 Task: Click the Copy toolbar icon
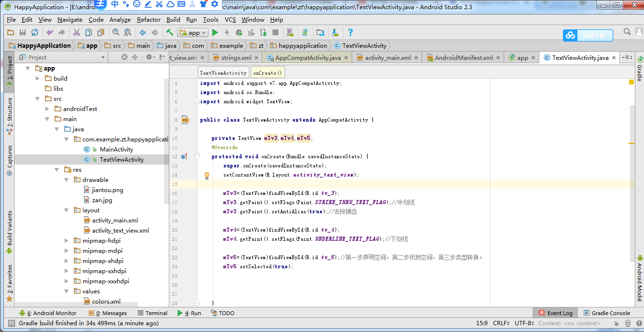coord(88,32)
